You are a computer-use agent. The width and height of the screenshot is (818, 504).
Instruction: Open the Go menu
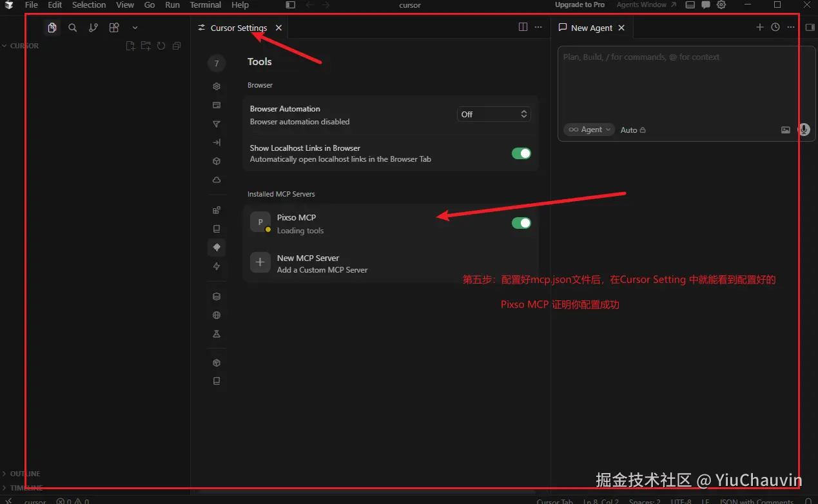(x=150, y=5)
